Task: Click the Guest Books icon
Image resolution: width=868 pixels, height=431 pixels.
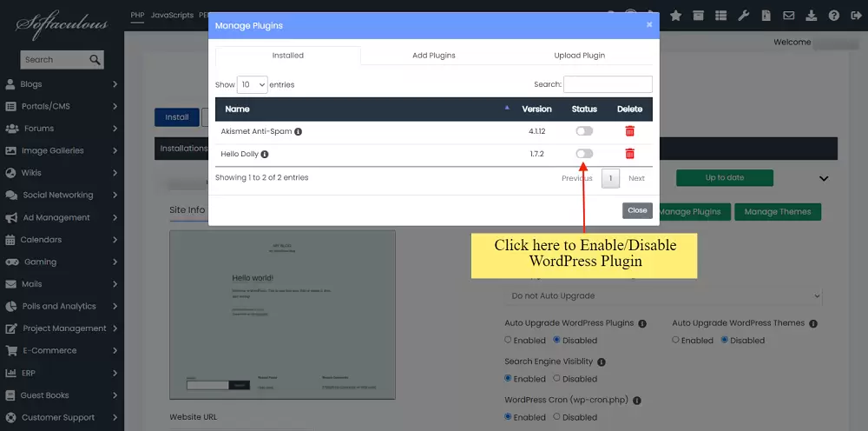Action: [10, 395]
